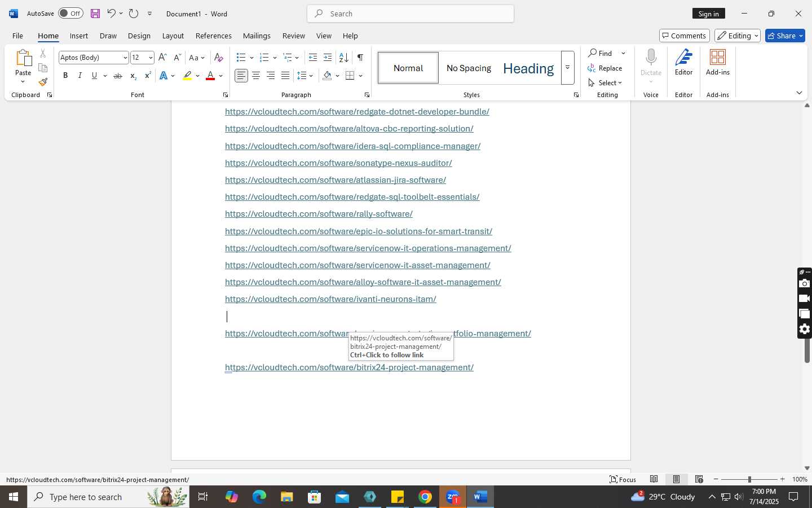Open the font size dropdown
812x508 pixels.
tap(151, 58)
